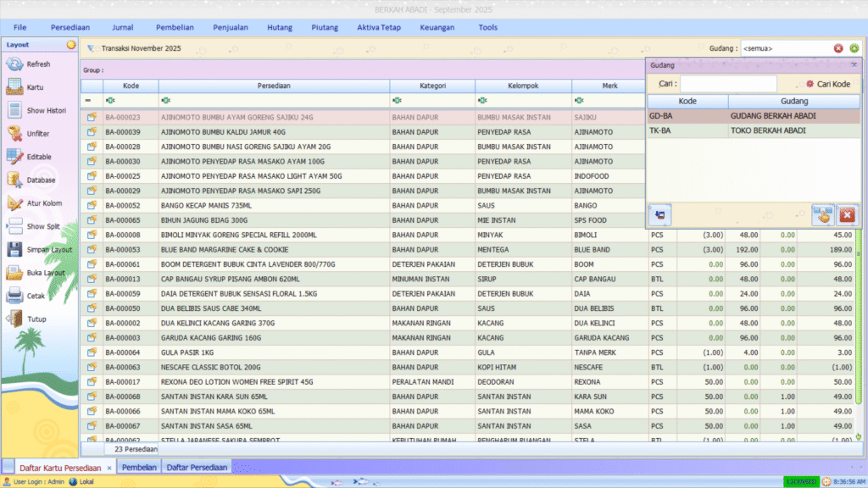Collapse the Layout panel with the yellow button
Image resolution: width=868 pixels, height=488 pixels.
click(70, 44)
